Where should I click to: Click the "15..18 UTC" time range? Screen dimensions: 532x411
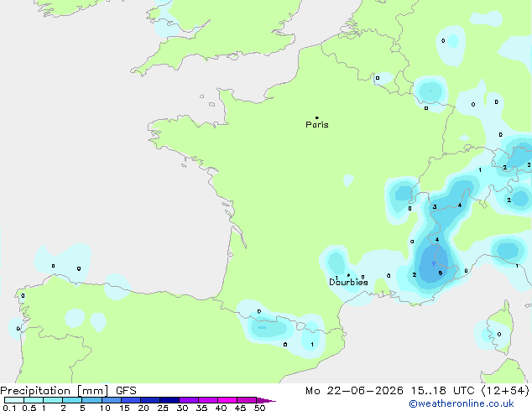[443, 391]
